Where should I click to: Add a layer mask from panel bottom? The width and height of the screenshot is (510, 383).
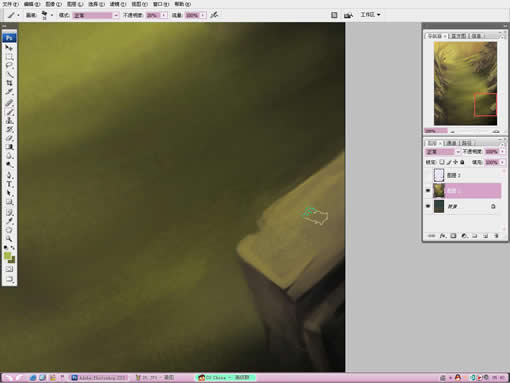click(453, 236)
